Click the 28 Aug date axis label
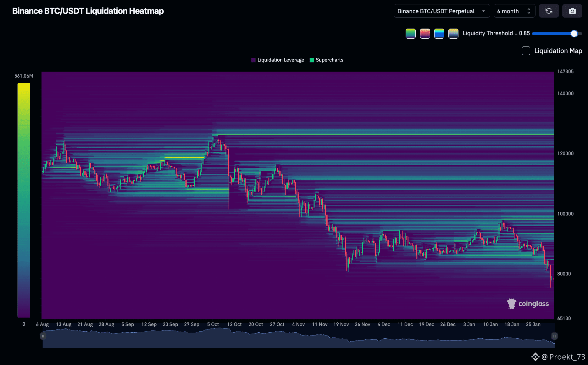588x365 pixels. (106, 324)
